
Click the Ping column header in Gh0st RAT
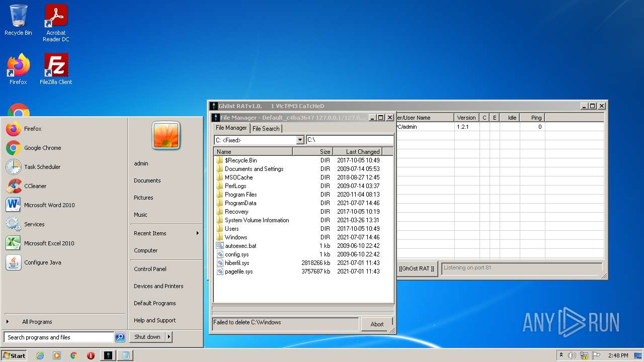[531, 118]
